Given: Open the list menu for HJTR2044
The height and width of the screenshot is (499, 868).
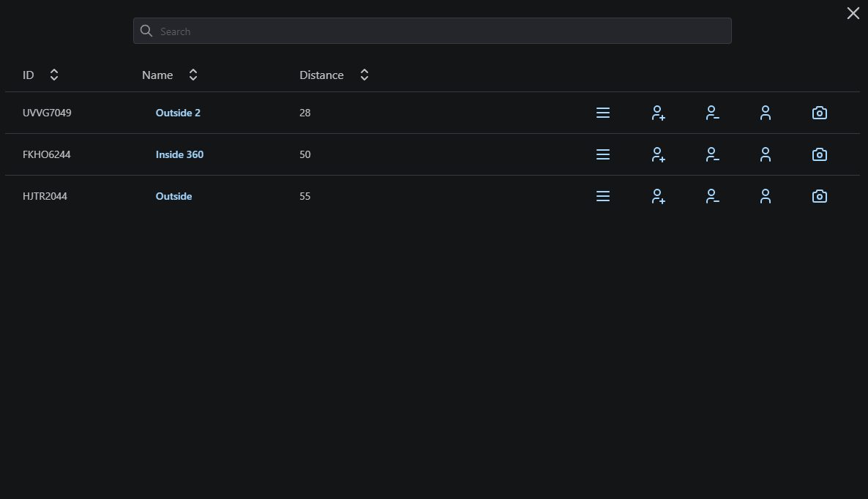Looking at the screenshot, I should pos(603,196).
